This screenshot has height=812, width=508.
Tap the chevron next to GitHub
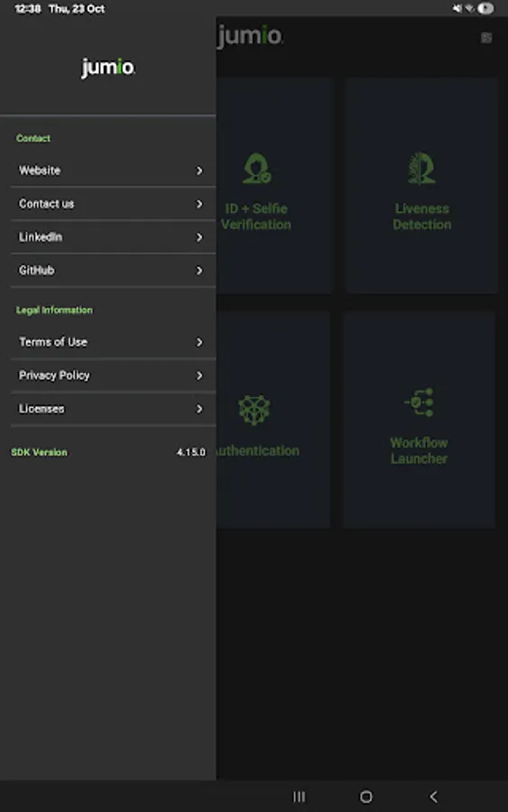point(199,271)
